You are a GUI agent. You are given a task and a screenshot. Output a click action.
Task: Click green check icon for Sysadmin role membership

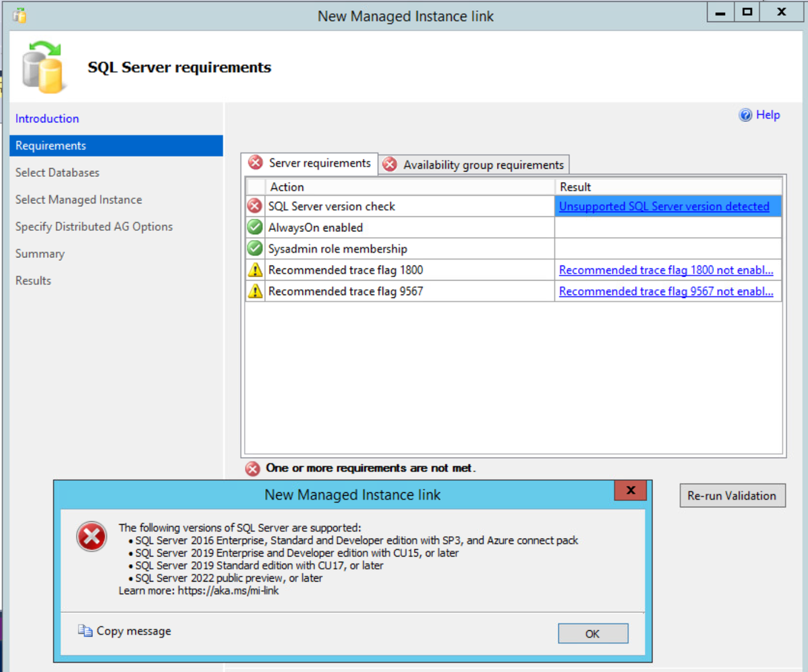click(x=254, y=248)
